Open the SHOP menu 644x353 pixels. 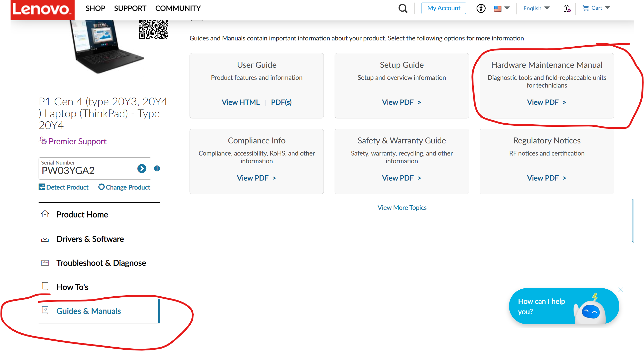click(x=95, y=8)
